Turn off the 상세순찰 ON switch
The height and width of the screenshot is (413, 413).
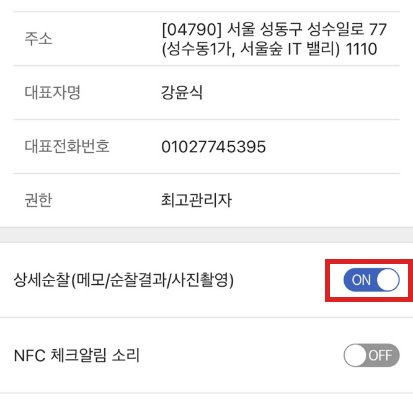pos(371,280)
